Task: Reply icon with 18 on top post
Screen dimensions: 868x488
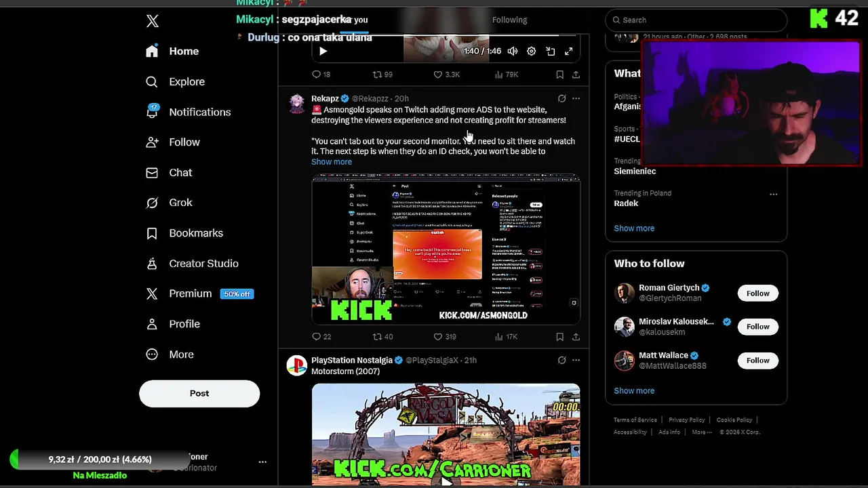Action: (x=321, y=75)
